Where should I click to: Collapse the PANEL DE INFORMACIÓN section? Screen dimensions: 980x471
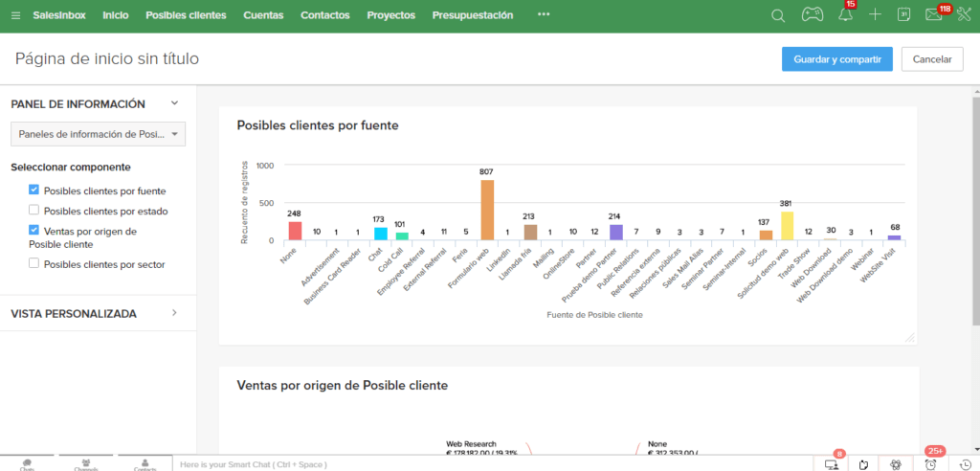pyautogui.click(x=174, y=103)
